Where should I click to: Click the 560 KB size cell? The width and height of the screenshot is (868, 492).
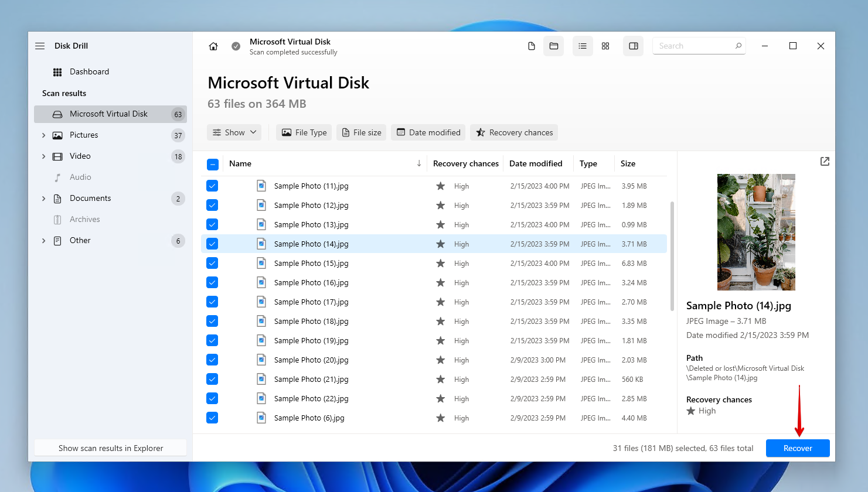tap(632, 380)
